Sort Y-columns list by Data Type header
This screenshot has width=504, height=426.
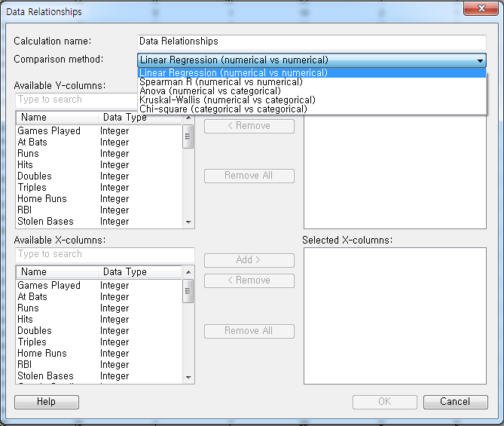pyautogui.click(x=140, y=118)
